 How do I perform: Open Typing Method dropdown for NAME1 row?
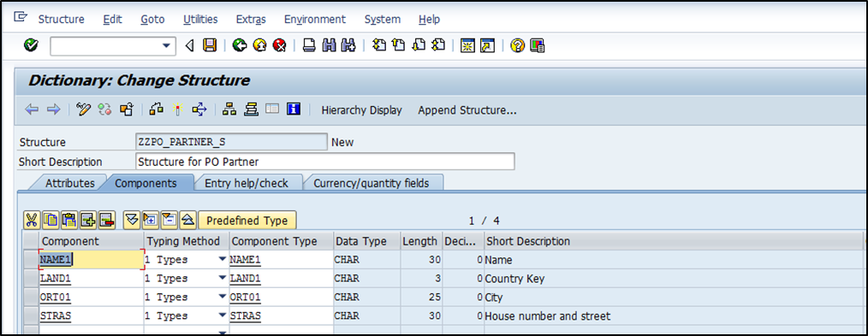222,259
